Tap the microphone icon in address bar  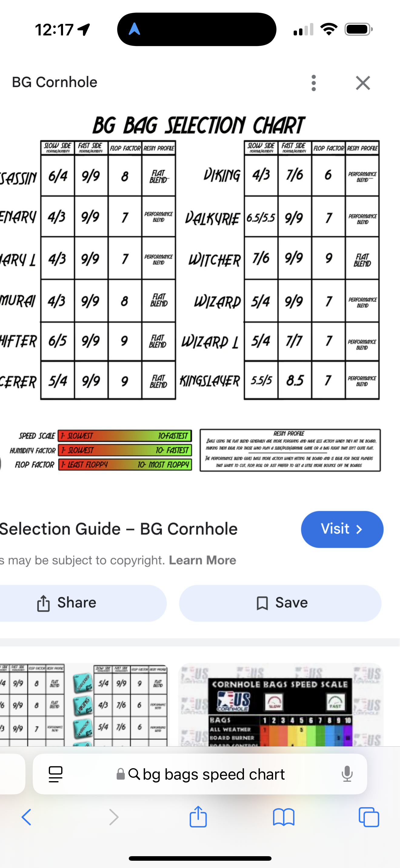347,774
